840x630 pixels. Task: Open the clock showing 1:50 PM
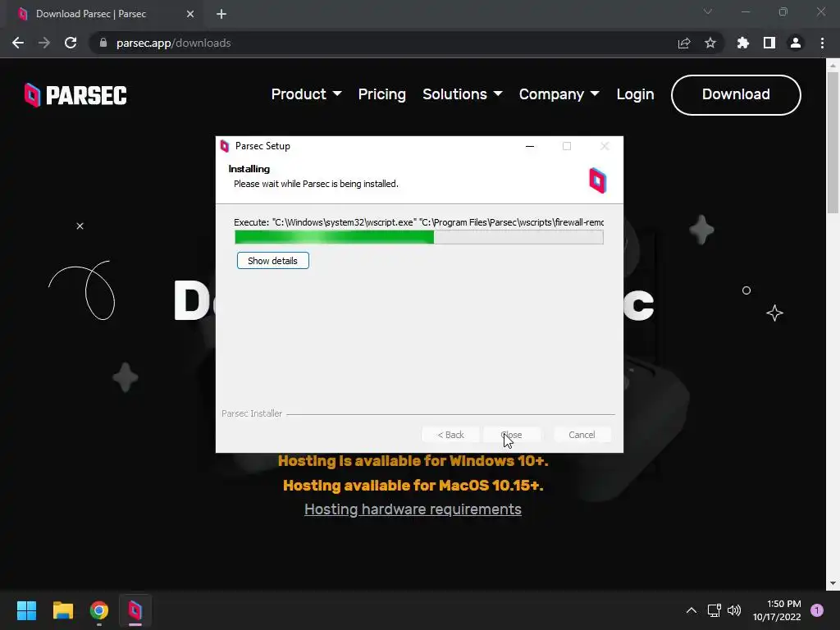(777, 610)
